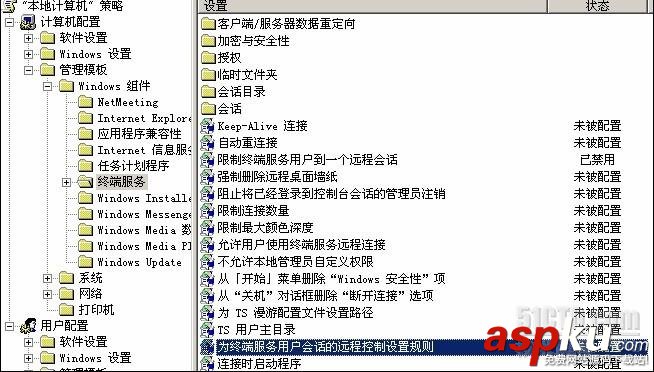Click the NetMeeting folder icon
654x372 pixels.
tap(86, 102)
